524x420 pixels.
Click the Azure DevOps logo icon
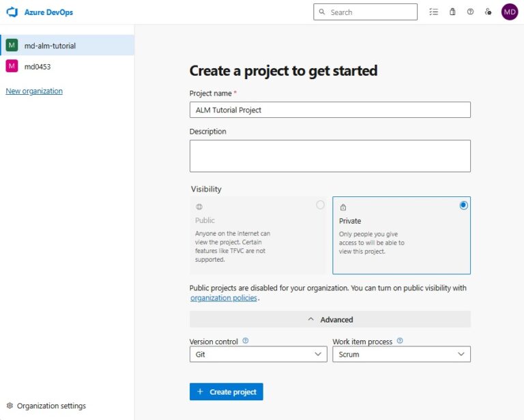pyautogui.click(x=12, y=12)
